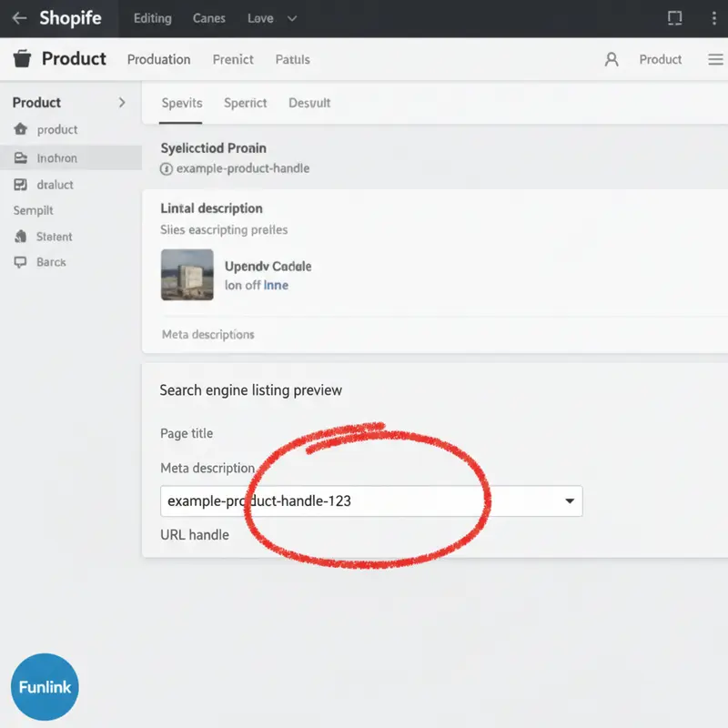
Task: Open the Editing menu
Action: (x=152, y=18)
